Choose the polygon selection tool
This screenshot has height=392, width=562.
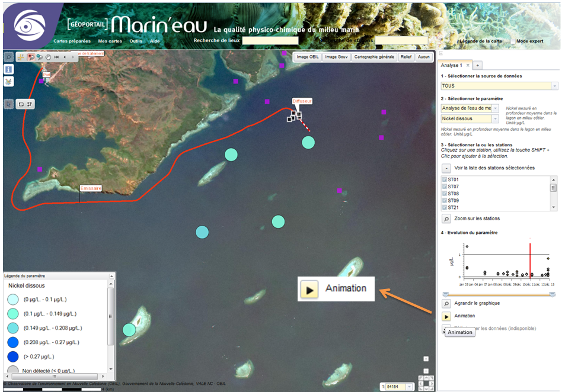[x=30, y=104]
